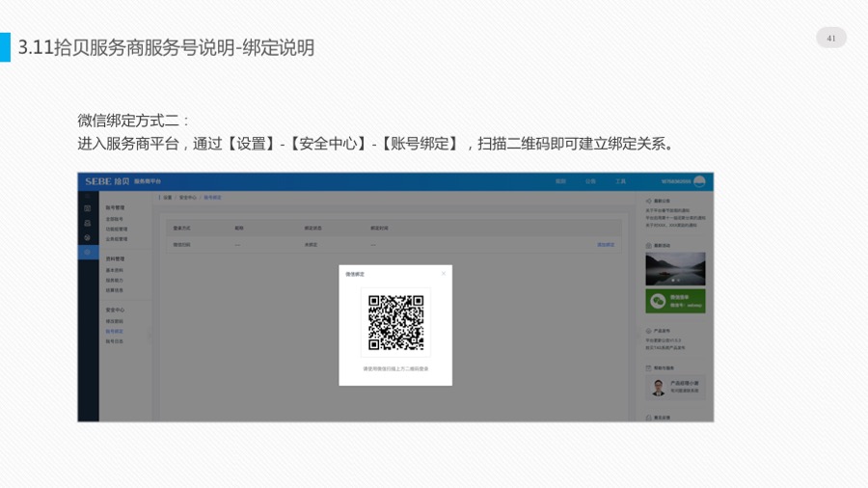Open 工具 in the top navigation
Image resolution: width=868 pixels, height=488 pixels.
[x=620, y=181]
